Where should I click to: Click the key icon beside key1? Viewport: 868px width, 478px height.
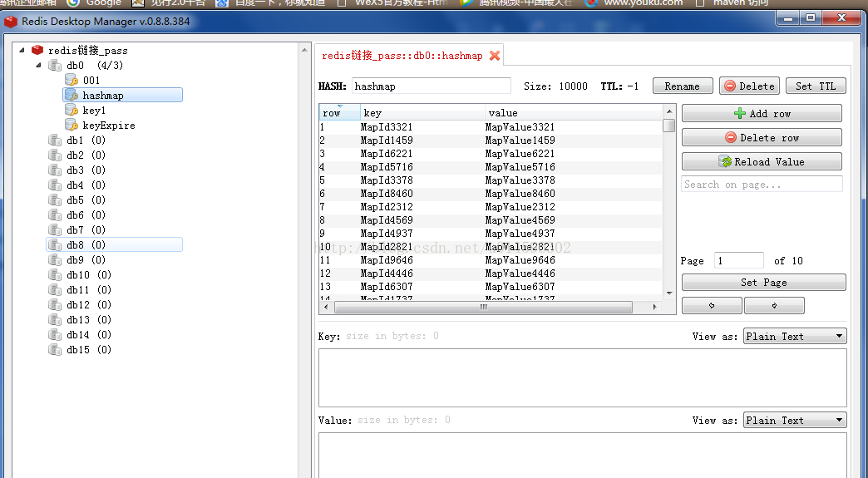(x=72, y=110)
